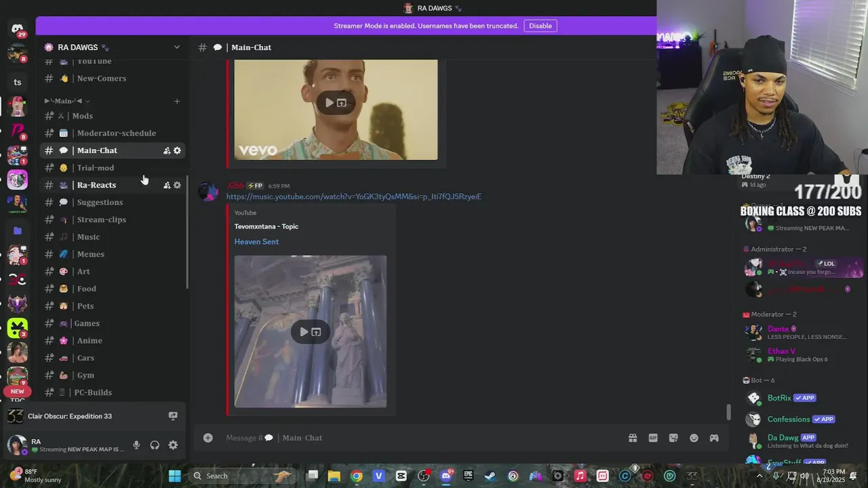Open Ra-Reacts channel settings gear
This screenshot has height=488, width=868.
tap(177, 185)
